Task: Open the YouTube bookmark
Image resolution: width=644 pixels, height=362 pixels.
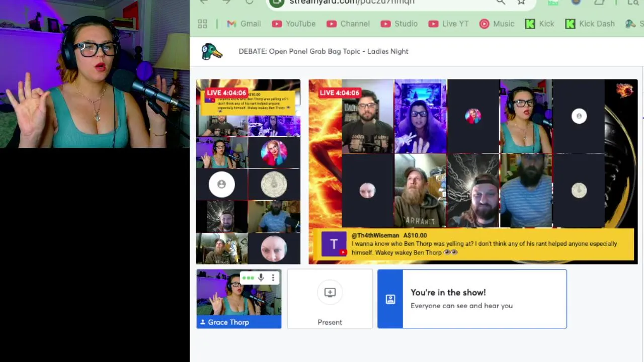Action: coord(294,24)
